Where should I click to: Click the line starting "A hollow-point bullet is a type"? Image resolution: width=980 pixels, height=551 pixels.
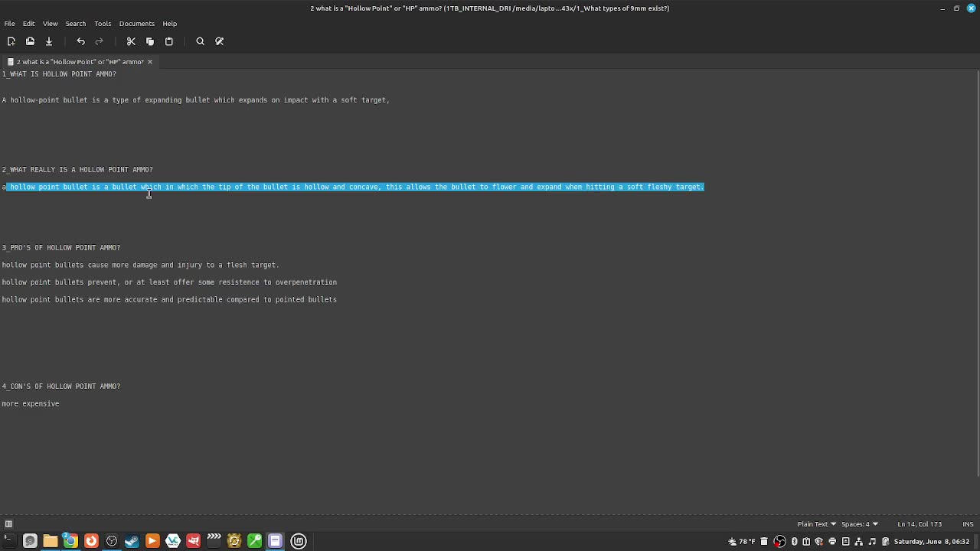click(195, 100)
